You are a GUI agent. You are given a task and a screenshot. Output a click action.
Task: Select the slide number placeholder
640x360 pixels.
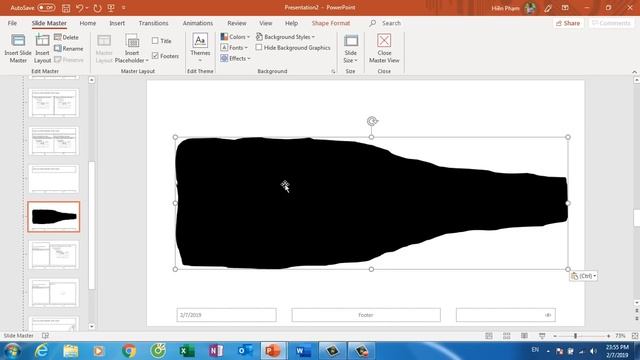point(506,315)
